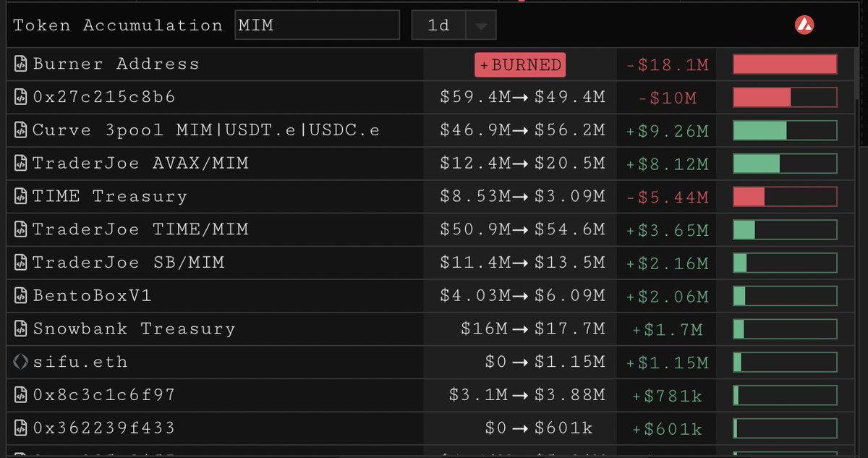The width and height of the screenshot is (868, 458).
Task: Open the 1d timeframe dropdown arrow
Action: click(x=481, y=26)
